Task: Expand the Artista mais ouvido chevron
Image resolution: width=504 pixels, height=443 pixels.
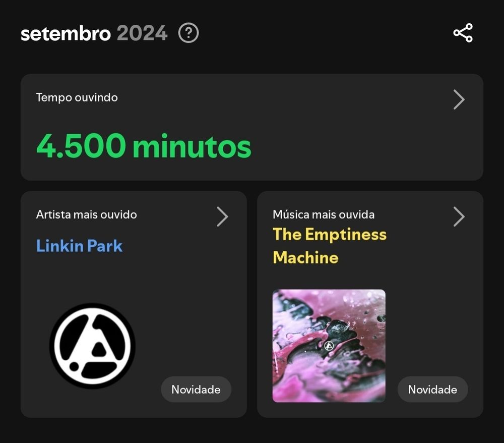Action: coord(222,216)
